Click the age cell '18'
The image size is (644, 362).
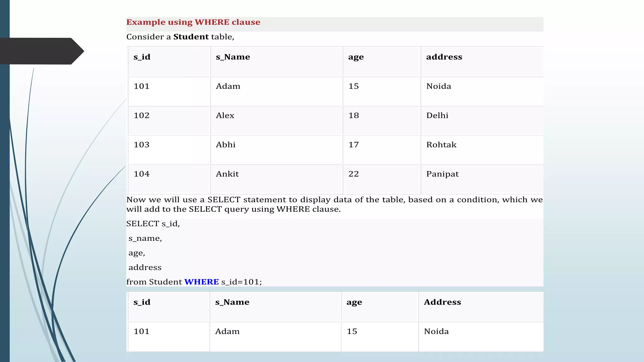[x=353, y=115]
